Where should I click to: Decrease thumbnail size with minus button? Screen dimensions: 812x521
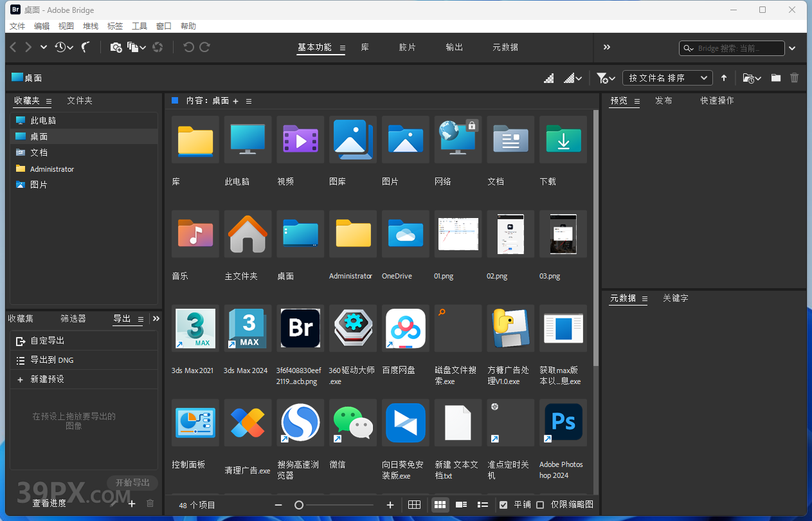278,505
